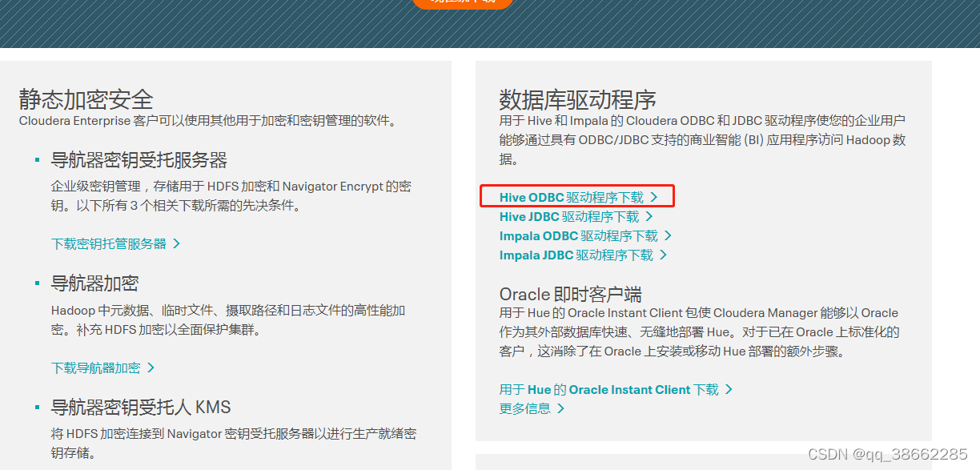Click the 企业级密钥管理 description paragraph
Viewport: 980px width, 470px height.
[x=231, y=195]
